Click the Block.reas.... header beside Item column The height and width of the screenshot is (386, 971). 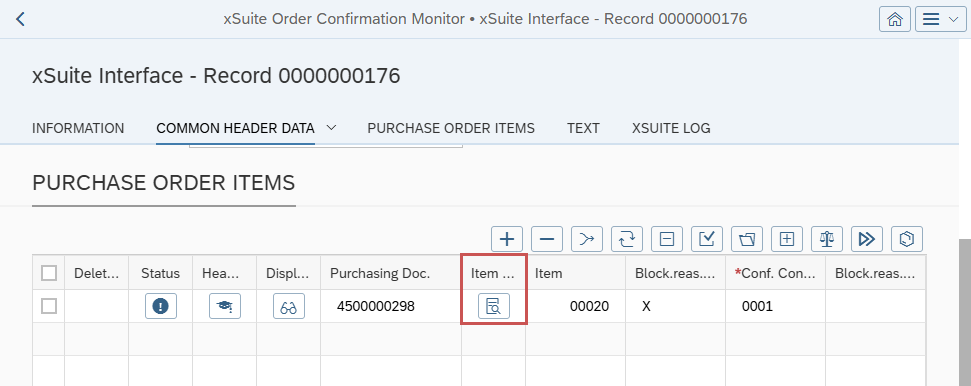(x=676, y=273)
